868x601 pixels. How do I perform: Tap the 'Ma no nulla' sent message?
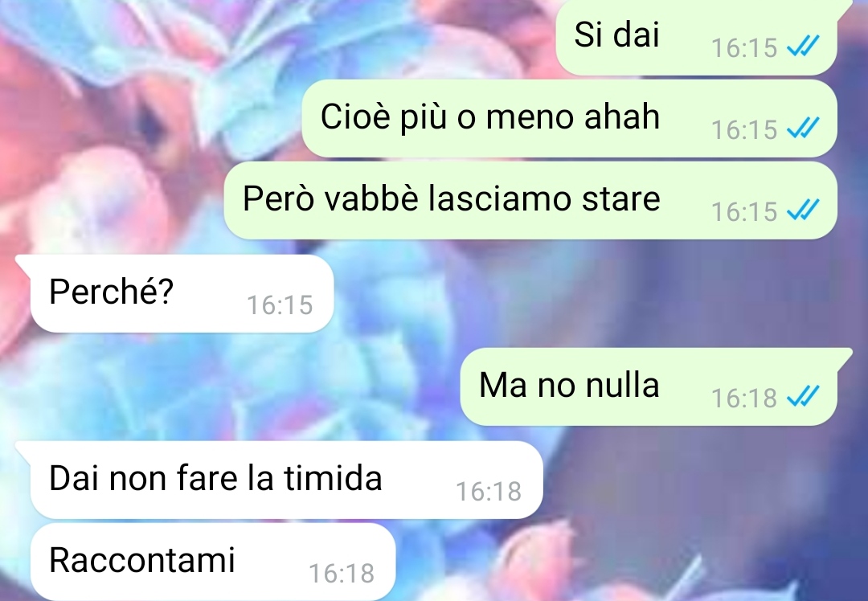tap(649, 386)
